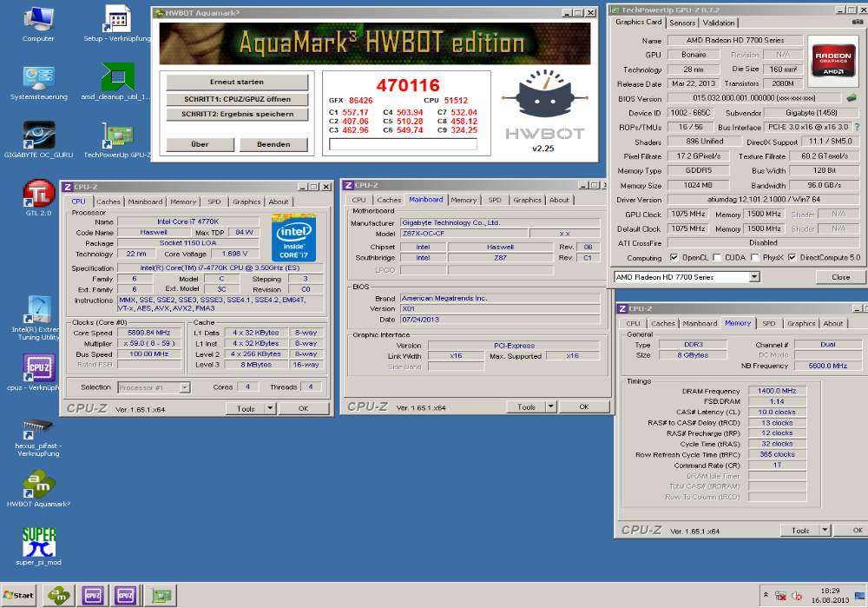The image size is (868, 608).
Task: Toggle the DirectCompute 5.0 checkbox
Action: click(792, 257)
